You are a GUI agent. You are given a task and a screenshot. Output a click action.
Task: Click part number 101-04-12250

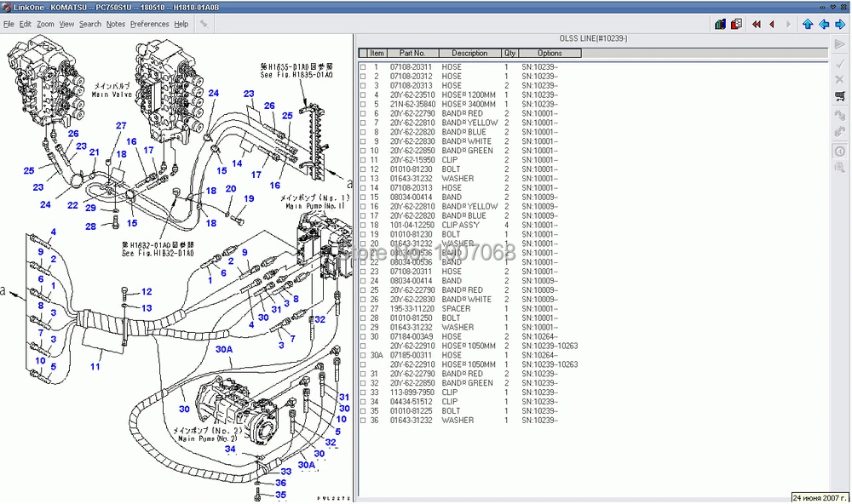coord(412,225)
